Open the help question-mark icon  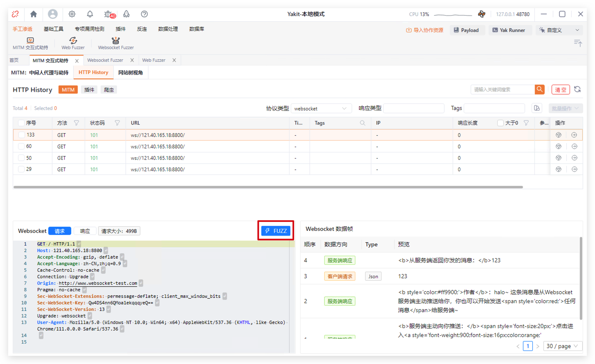[x=144, y=14]
